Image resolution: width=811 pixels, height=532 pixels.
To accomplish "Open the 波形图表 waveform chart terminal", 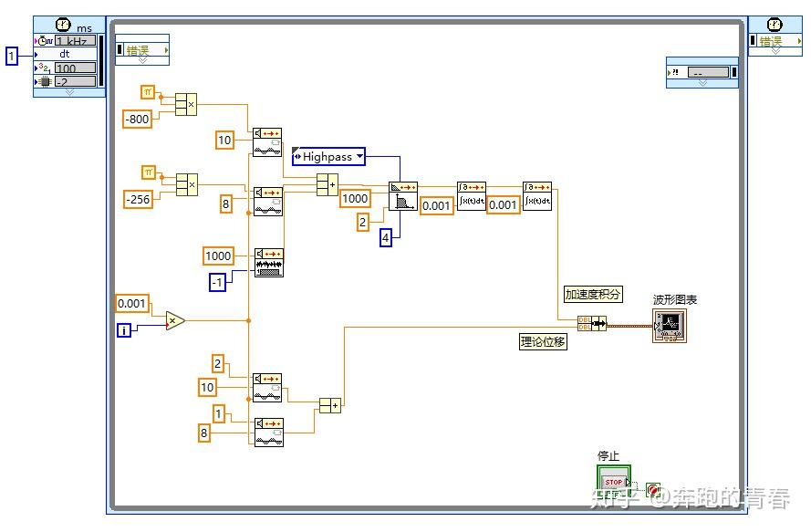I will pos(670,325).
